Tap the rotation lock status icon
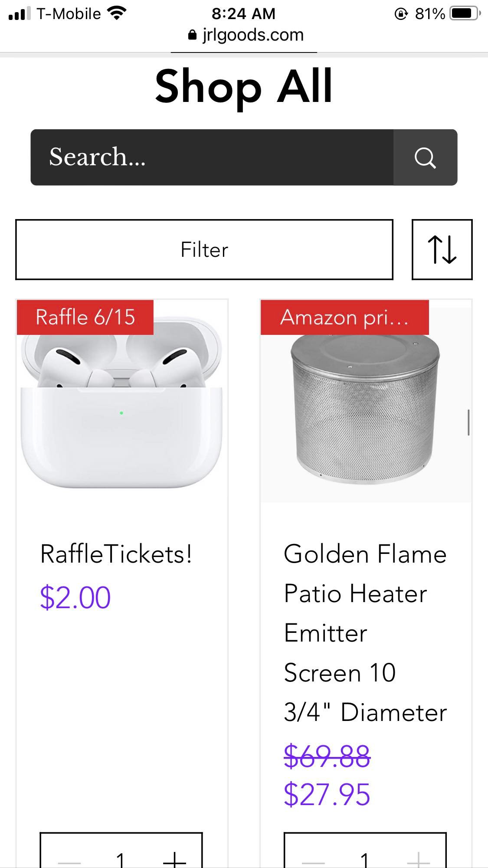Viewport: 488px width, 868px height. pyautogui.click(x=401, y=14)
